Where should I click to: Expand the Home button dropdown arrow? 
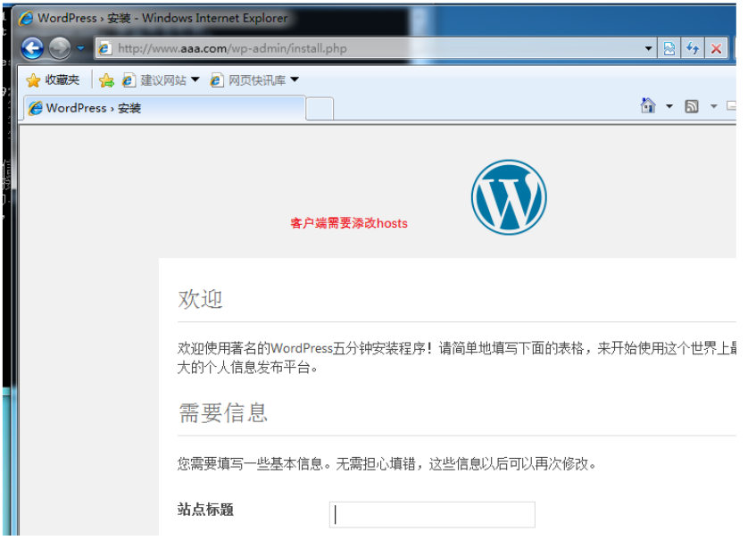pos(669,106)
